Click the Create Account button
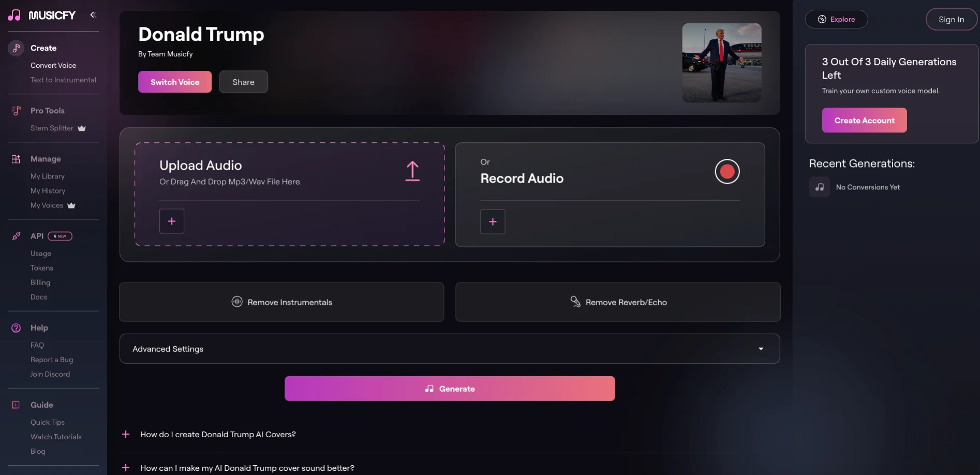 [864, 121]
